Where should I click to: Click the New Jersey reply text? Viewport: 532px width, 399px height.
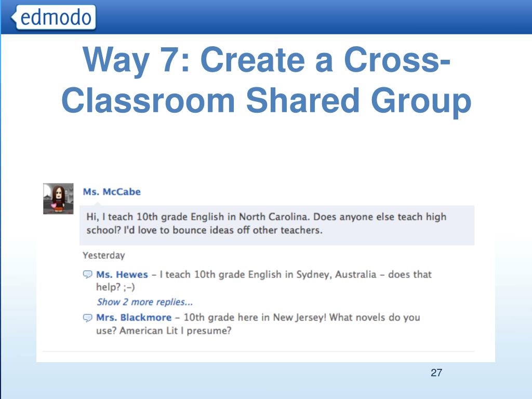pos(258,324)
